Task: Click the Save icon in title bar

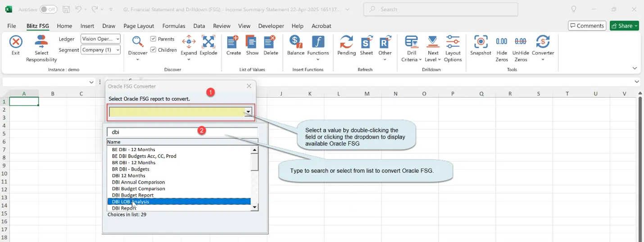Action: coord(66,9)
